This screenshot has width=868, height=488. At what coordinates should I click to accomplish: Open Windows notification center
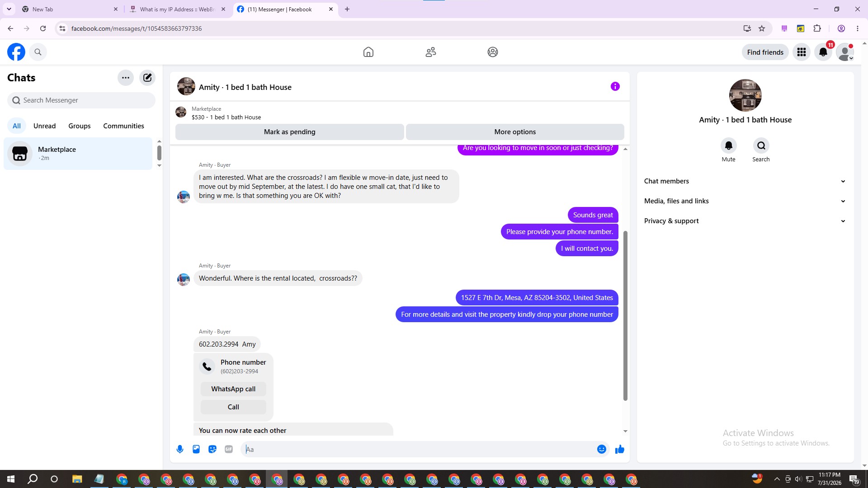coord(854,479)
